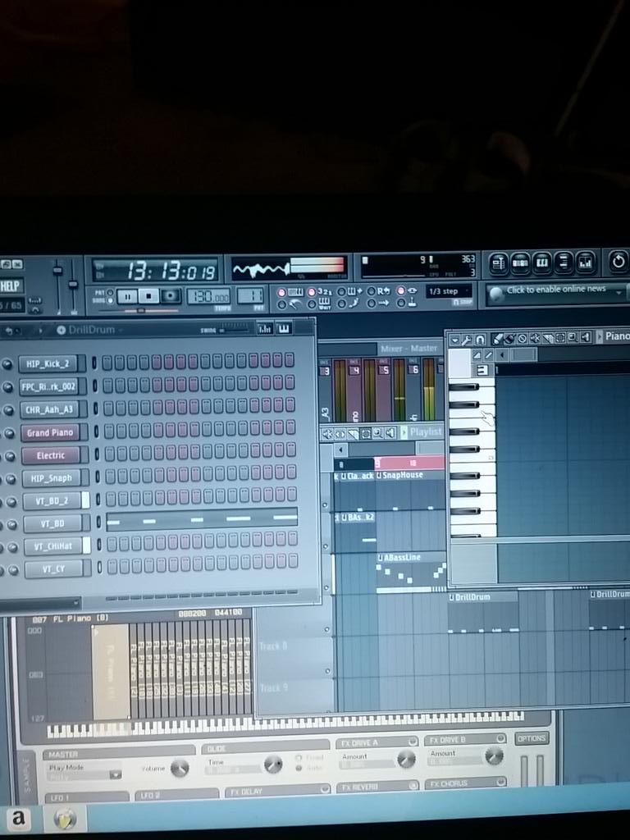Select Pattern mode radio button
This screenshot has height=840, width=630.
click(110, 292)
